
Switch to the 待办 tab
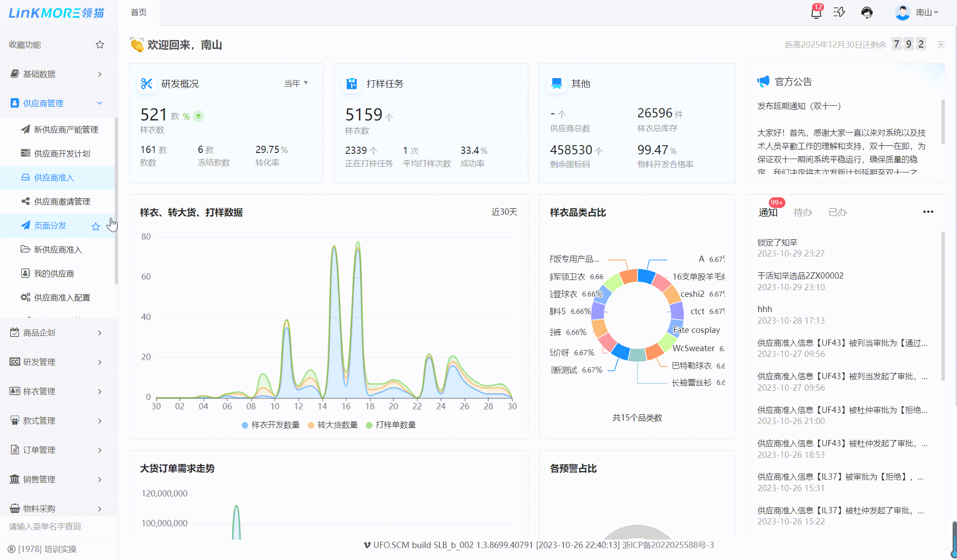pos(802,212)
